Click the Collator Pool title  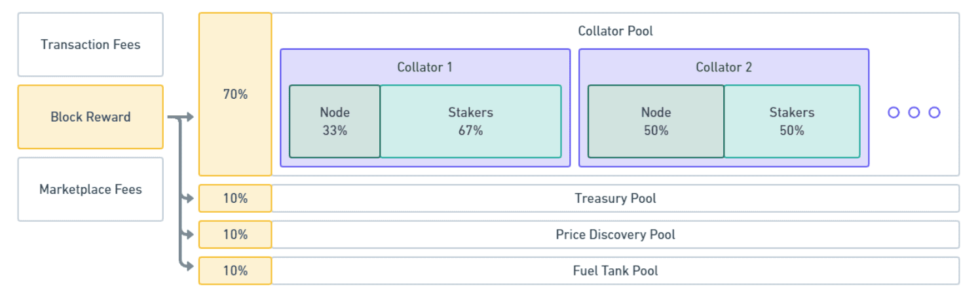pos(615,31)
